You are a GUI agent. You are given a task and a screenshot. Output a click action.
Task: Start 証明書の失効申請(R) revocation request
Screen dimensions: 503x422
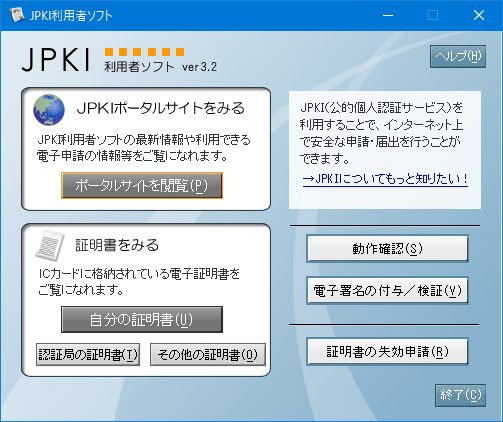[387, 352]
